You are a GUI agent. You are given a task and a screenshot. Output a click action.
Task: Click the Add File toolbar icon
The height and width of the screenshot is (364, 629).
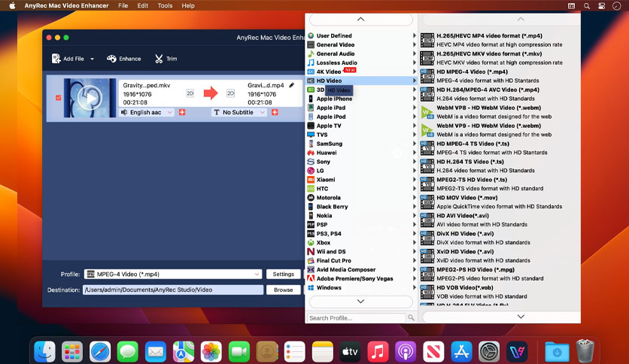click(x=56, y=59)
